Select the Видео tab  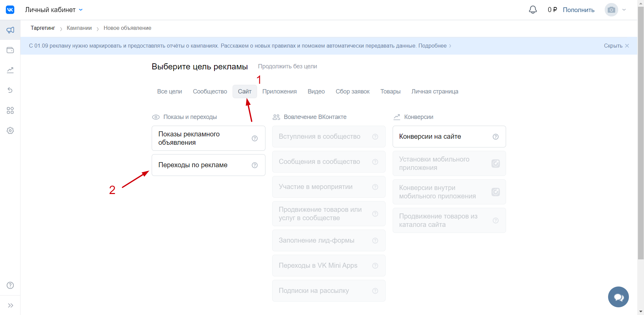coord(316,91)
